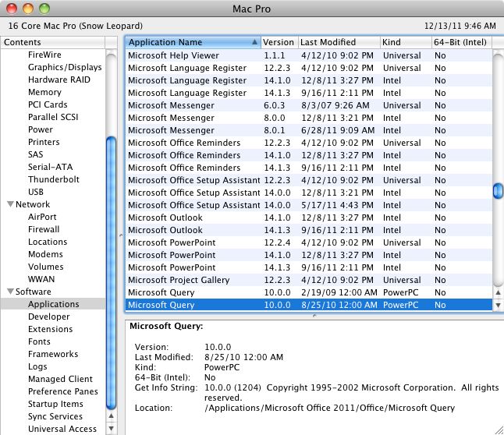Image resolution: width=504 pixels, height=435 pixels.
Task: Select Firewall under Network
Action: 44,229
